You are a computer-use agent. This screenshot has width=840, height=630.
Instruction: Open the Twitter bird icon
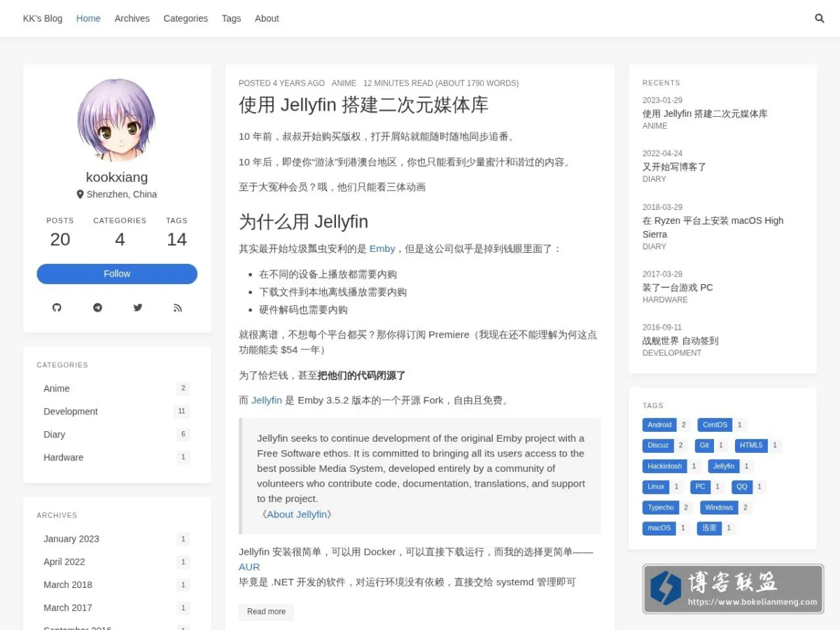[138, 307]
